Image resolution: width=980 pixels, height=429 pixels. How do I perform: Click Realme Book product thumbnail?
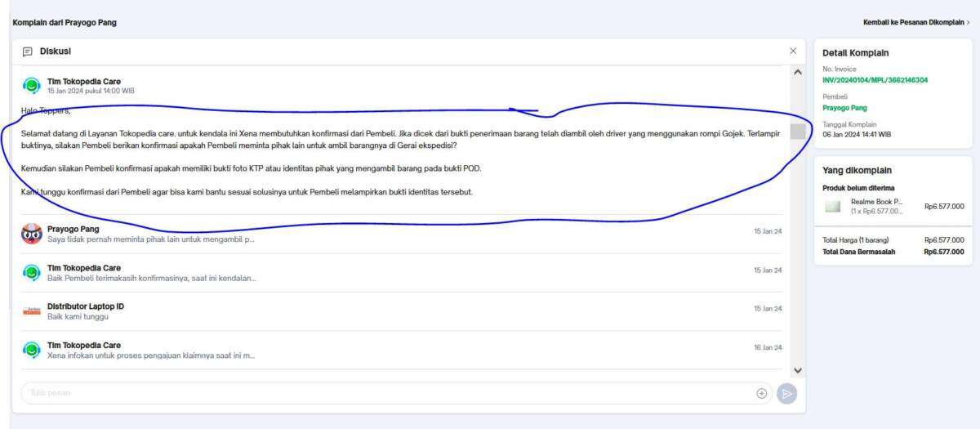point(832,206)
